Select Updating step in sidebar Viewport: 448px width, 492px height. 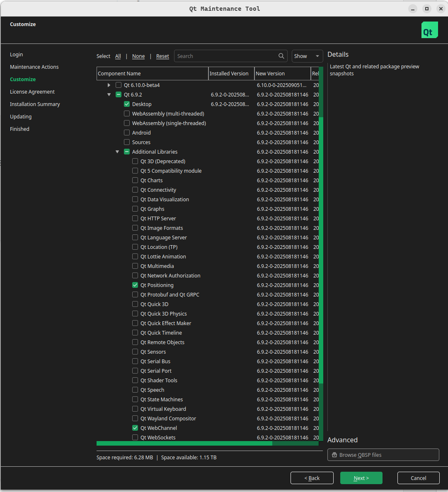coord(21,116)
